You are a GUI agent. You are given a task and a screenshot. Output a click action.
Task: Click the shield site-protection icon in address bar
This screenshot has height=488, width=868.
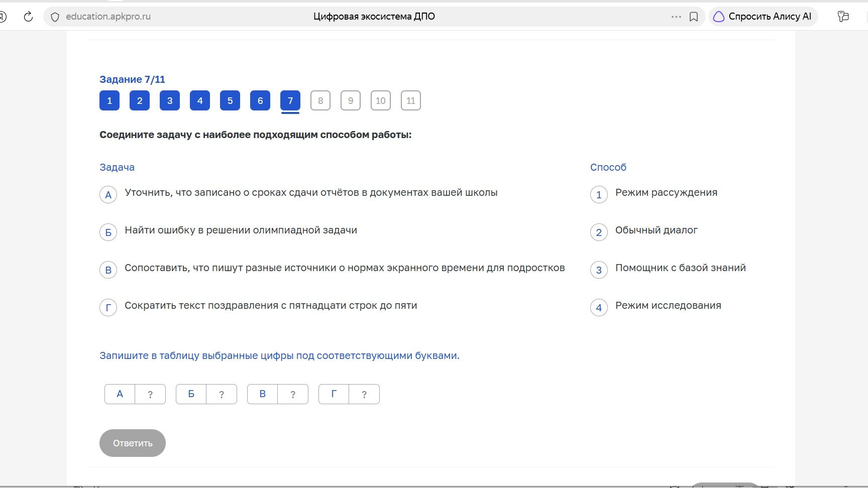click(55, 17)
